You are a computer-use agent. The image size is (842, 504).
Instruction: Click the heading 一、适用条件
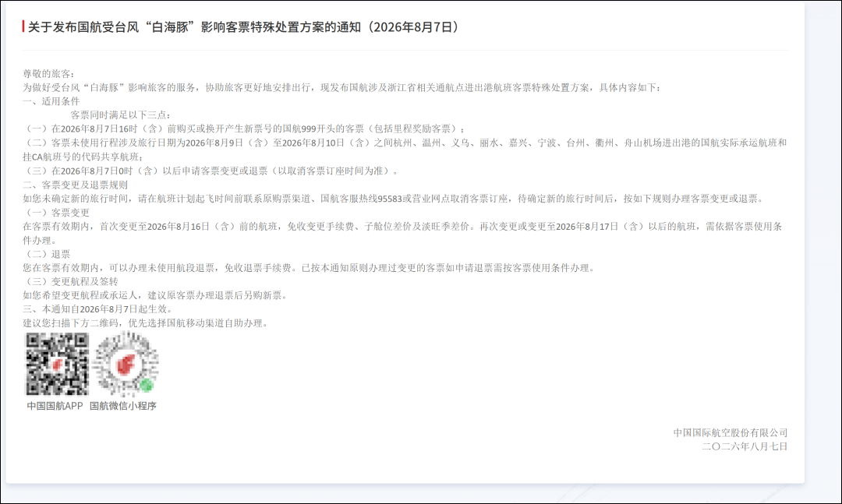(51, 101)
